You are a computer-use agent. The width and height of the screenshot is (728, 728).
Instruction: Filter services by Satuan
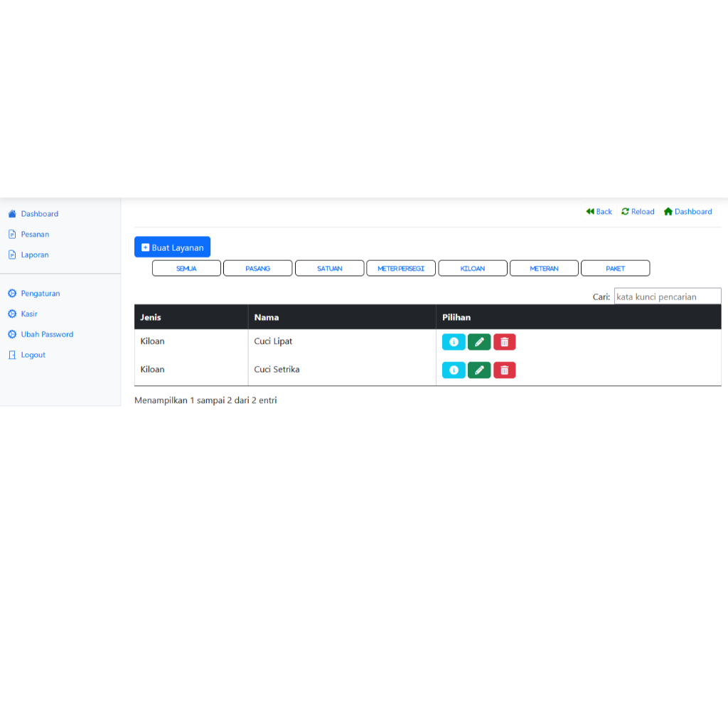click(x=330, y=268)
